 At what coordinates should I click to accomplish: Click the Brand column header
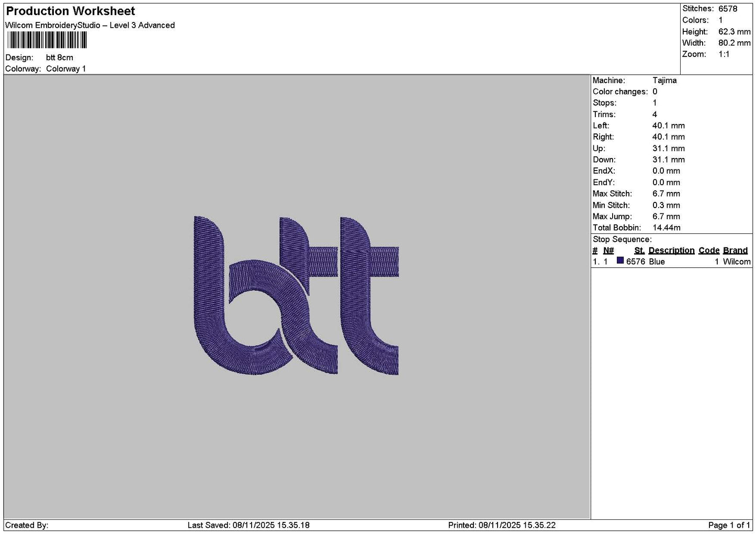(735, 251)
